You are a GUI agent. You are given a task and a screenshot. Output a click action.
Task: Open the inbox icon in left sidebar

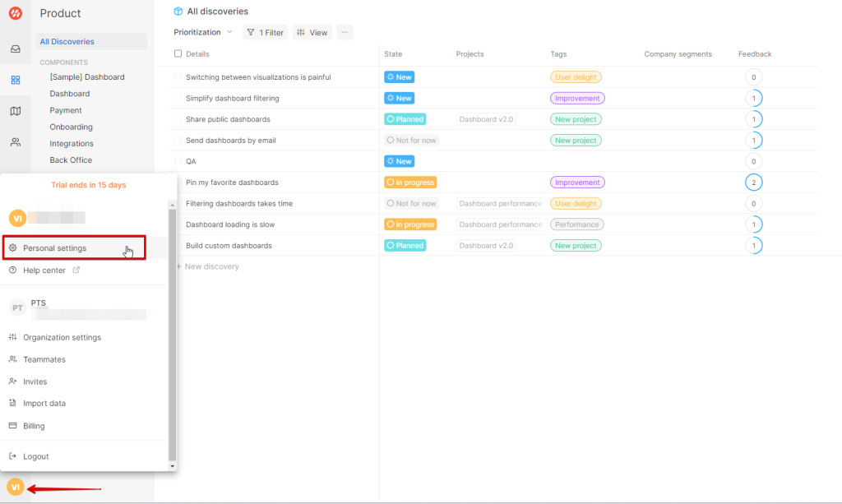coord(15,49)
